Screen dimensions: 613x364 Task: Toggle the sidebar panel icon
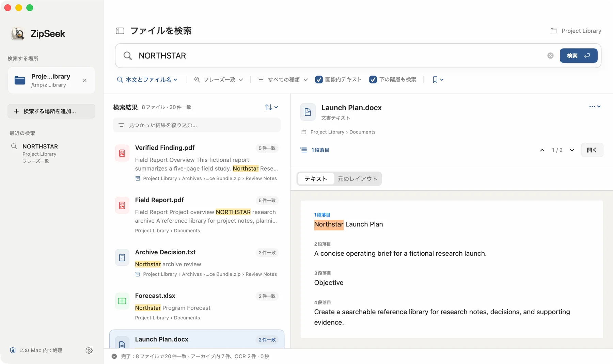(x=120, y=31)
